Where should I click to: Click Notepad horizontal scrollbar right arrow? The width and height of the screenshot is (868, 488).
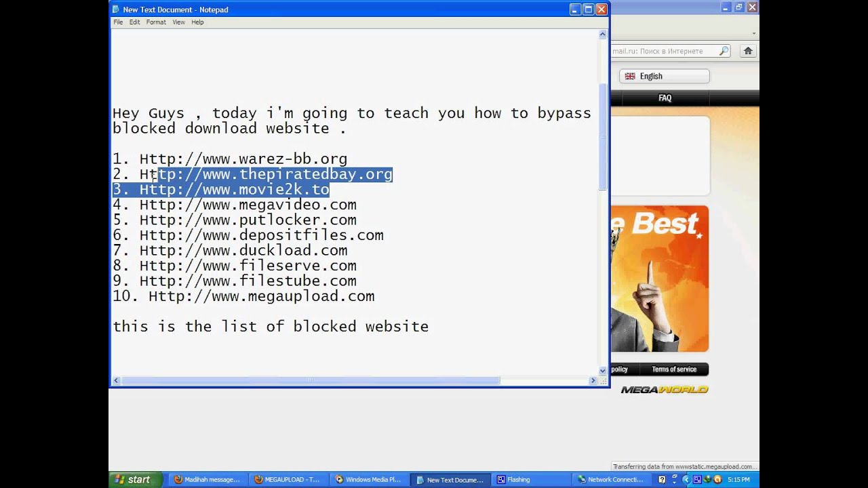593,381
